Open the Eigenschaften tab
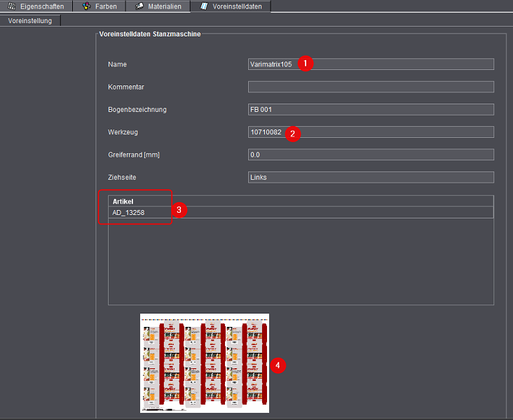The image size is (513, 420). (36, 6)
